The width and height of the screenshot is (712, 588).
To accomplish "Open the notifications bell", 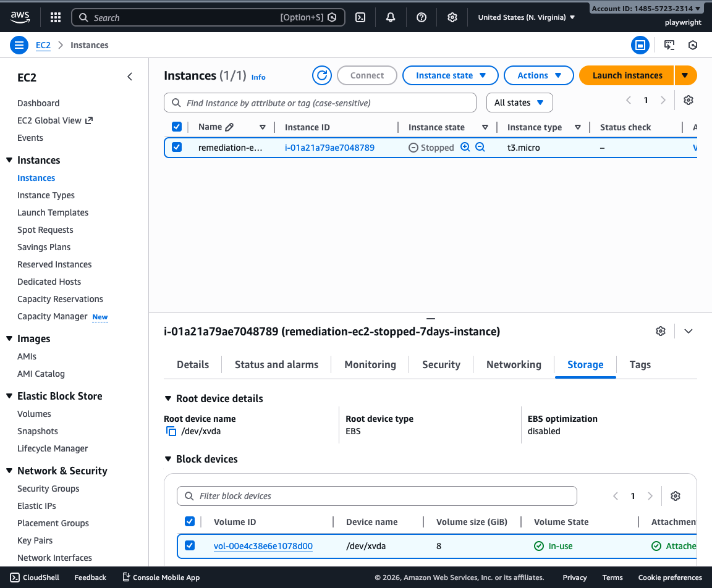I will pyautogui.click(x=390, y=17).
